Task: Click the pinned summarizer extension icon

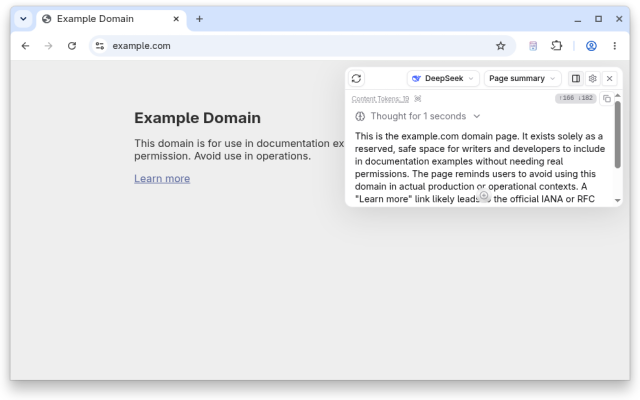Action: pyautogui.click(x=533, y=46)
